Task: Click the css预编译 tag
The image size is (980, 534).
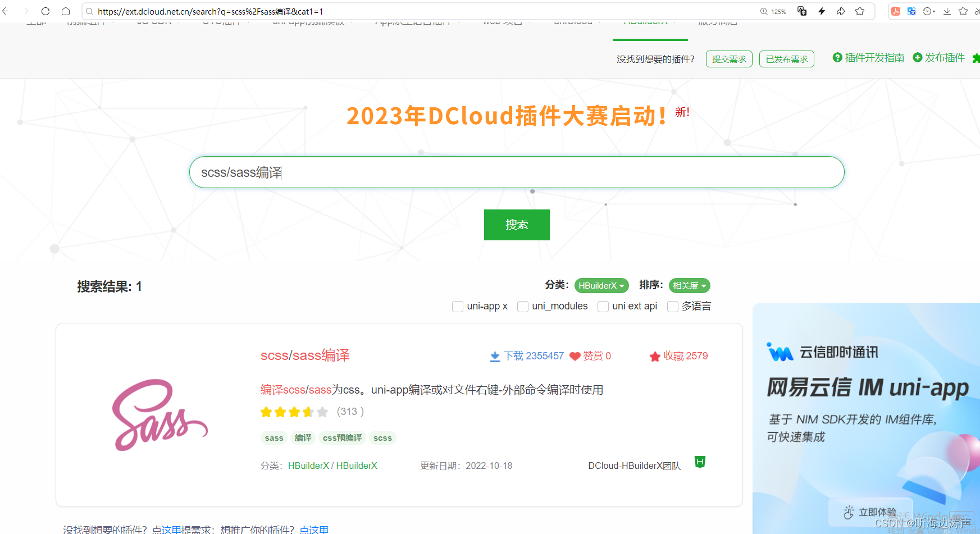Action: coord(343,438)
